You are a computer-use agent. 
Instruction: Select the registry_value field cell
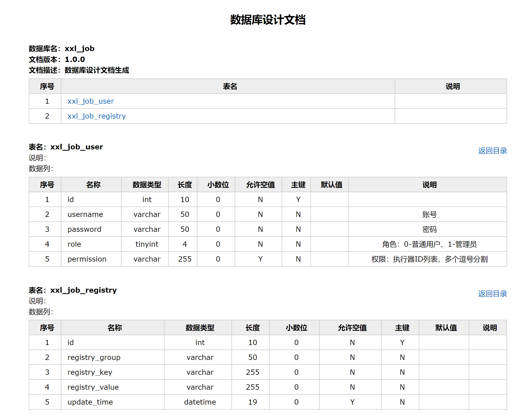[x=93, y=387]
